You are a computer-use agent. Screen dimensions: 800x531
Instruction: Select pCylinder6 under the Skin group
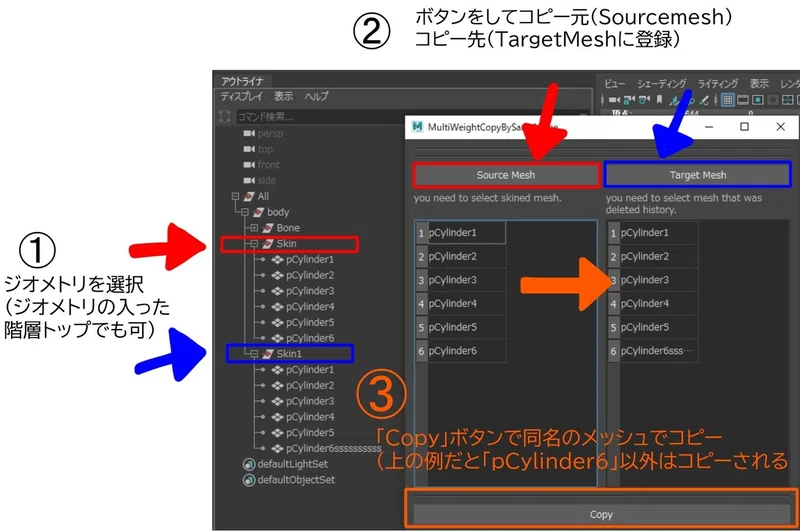tap(303, 338)
